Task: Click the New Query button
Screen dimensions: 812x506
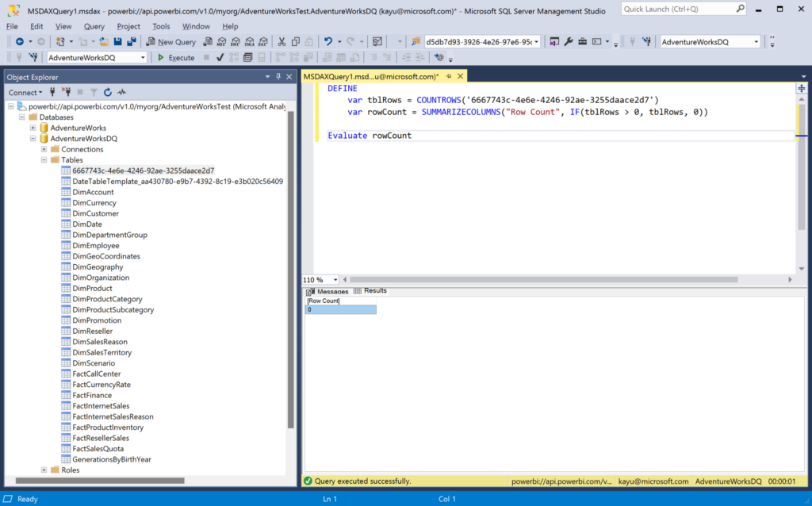Action: point(171,42)
